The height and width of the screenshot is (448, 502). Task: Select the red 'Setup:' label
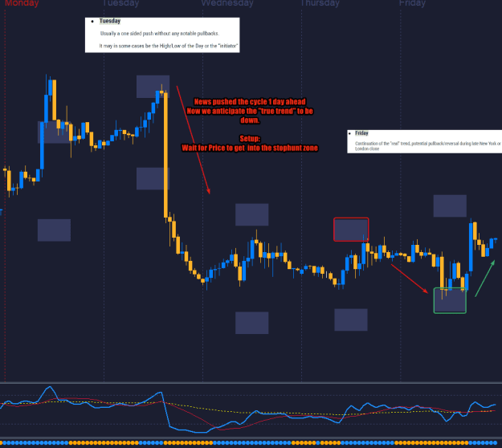pyautogui.click(x=250, y=139)
